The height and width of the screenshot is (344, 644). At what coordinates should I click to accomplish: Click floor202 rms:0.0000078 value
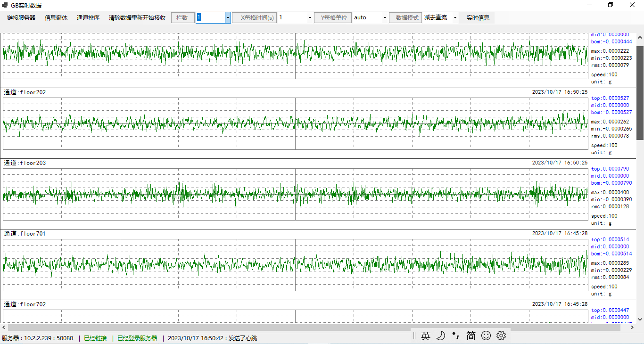click(610, 136)
